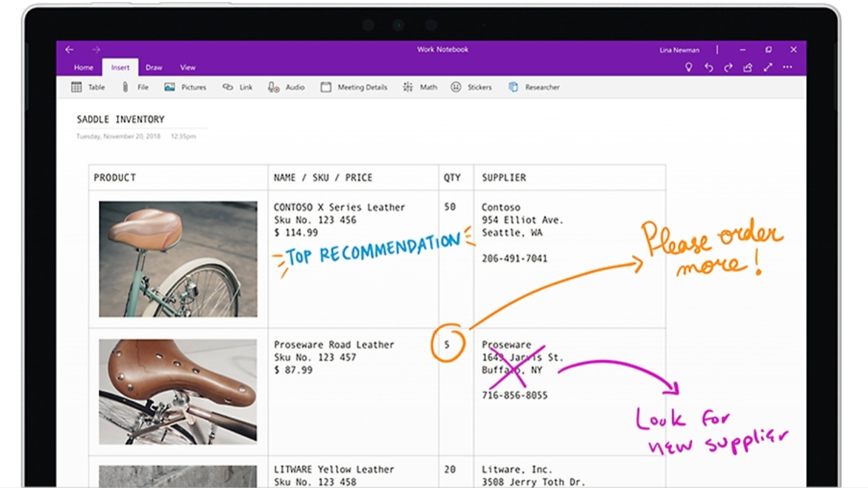Image resolution: width=868 pixels, height=488 pixels.
Task: Click Litware, Inc. supplier name
Action: point(516,470)
